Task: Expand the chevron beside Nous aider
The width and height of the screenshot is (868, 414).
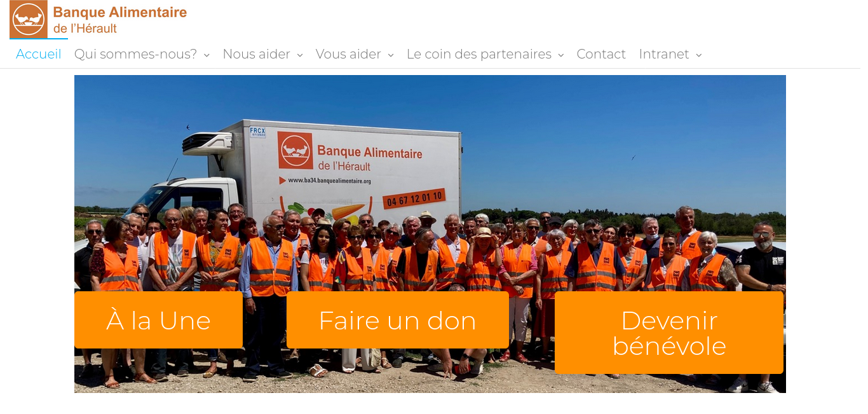Action: pyautogui.click(x=300, y=55)
